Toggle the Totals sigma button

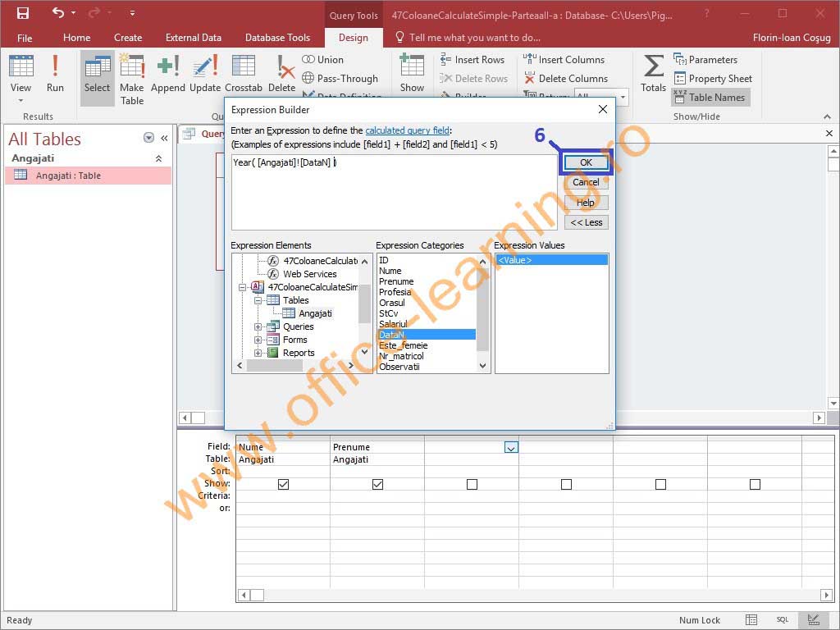[x=653, y=74]
